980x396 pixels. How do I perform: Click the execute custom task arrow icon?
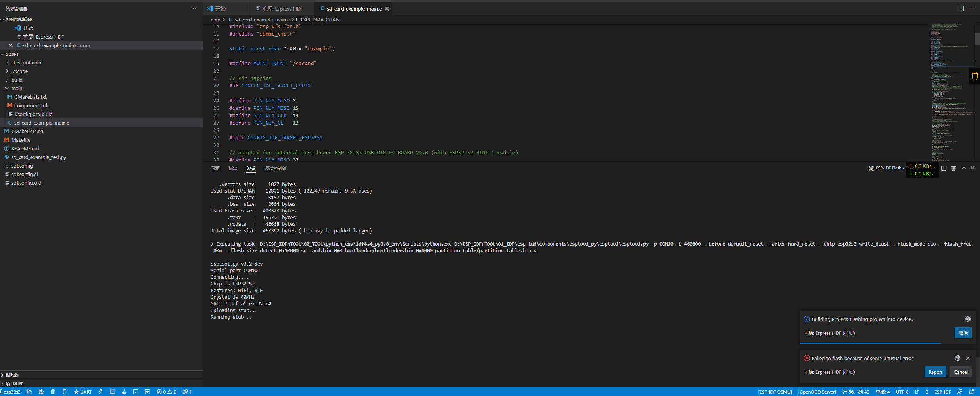(147, 392)
